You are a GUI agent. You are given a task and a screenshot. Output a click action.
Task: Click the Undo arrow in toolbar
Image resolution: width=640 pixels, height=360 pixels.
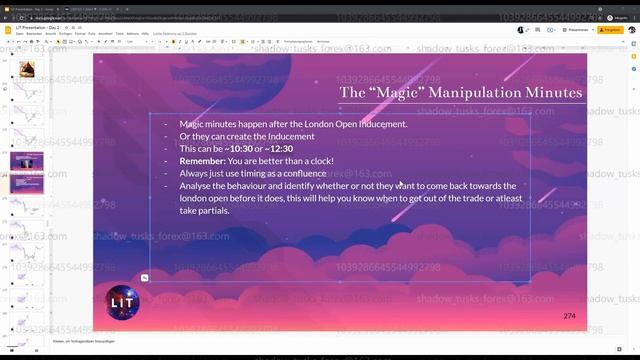(x=18, y=42)
